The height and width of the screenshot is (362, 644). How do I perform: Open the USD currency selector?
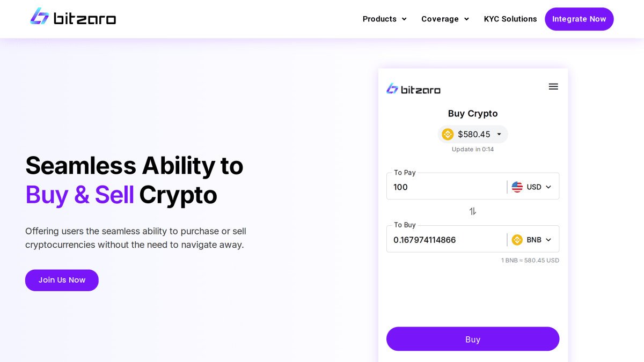(x=532, y=187)
